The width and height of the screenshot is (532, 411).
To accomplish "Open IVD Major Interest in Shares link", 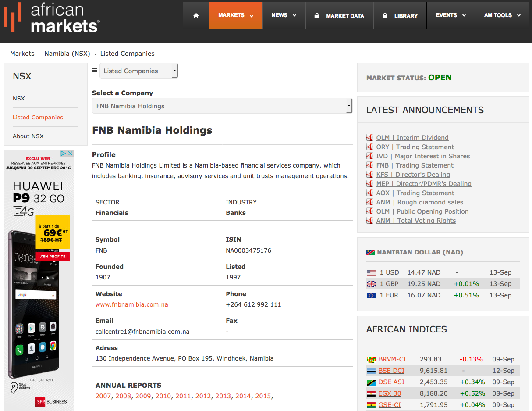I will [x=423, y=156].
